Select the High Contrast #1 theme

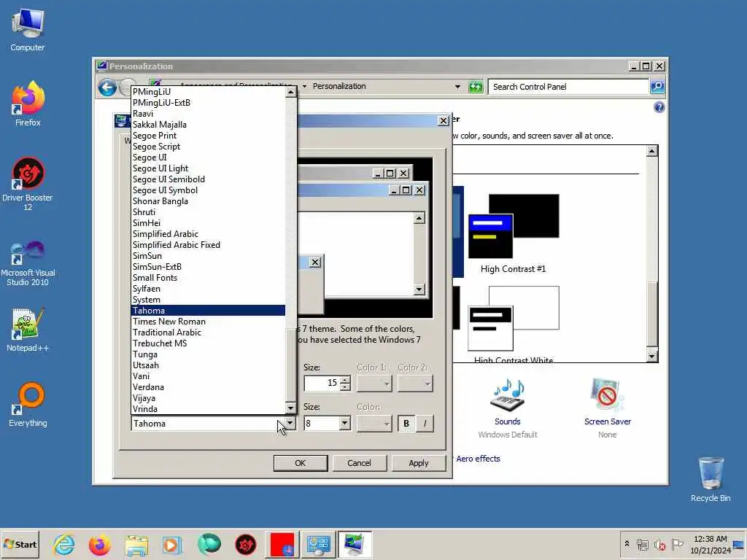pos(514,234)
